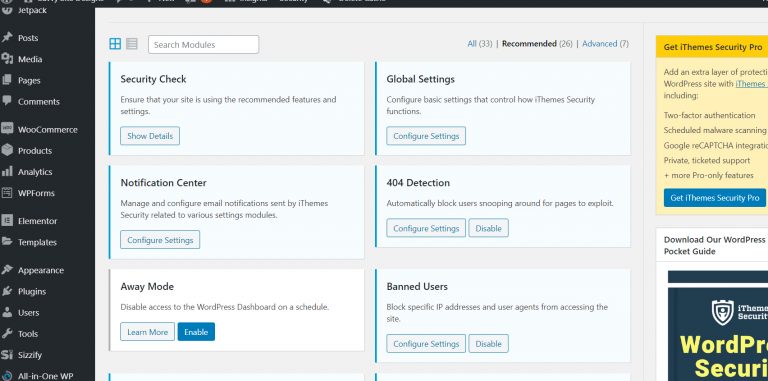This screenshot has width=768, height=381.
Task: Click the Security Check heading
Action: (x=153, y=79)
